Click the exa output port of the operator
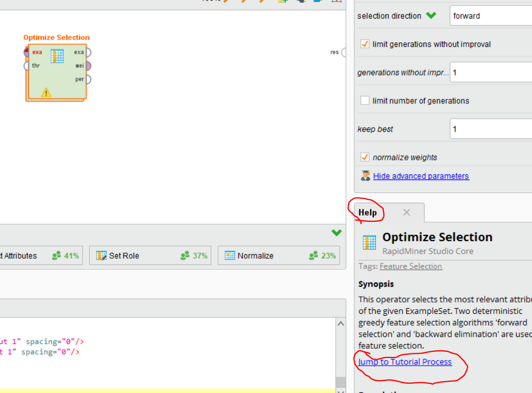This screenshot has width=532, height=393. click(88, 52)
